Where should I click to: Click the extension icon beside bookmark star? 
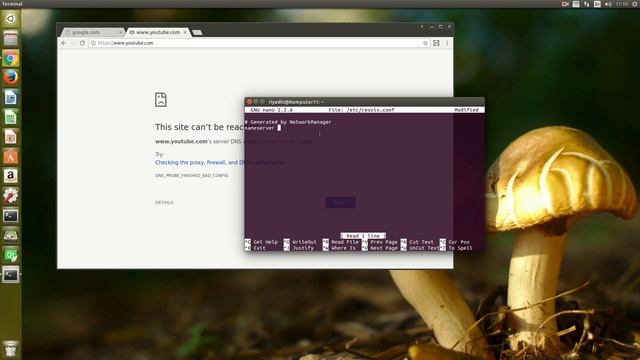click(436, 43)
